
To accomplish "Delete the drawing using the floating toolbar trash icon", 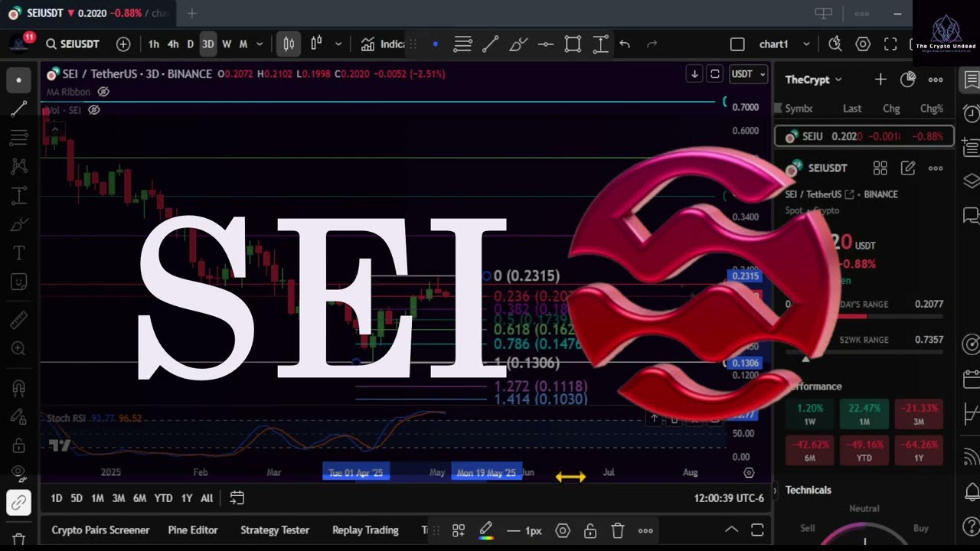I will pyautogui.click(x=618, y=530).
